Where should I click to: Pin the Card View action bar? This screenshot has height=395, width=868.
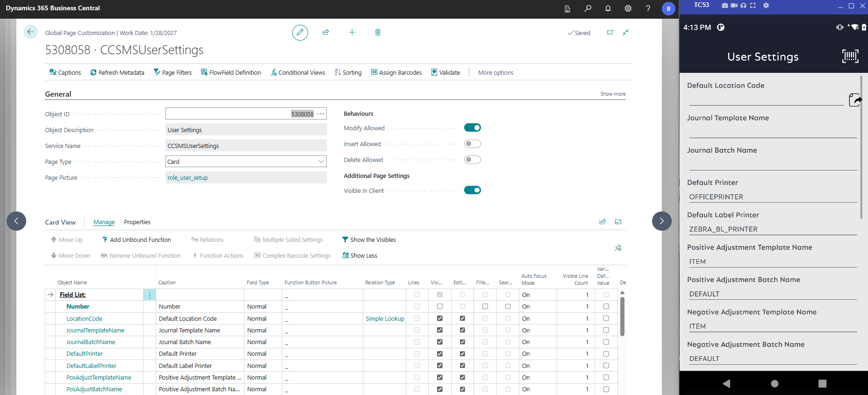618,248
